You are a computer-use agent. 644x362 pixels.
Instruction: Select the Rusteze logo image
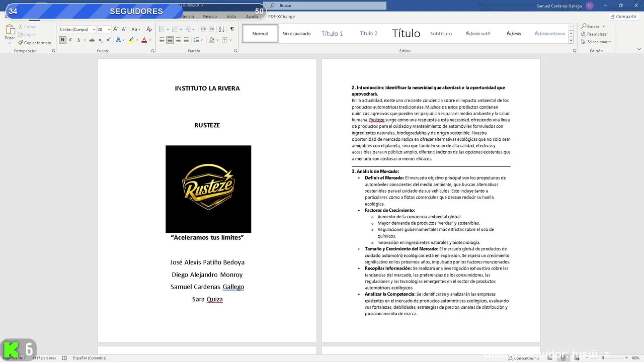click(x=208, y=189)
